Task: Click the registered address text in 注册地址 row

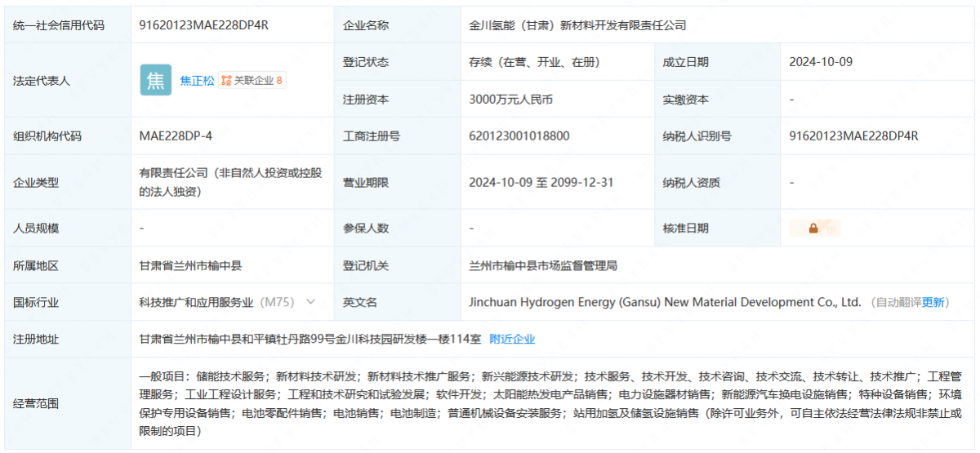Action: [x=310, y=339]
